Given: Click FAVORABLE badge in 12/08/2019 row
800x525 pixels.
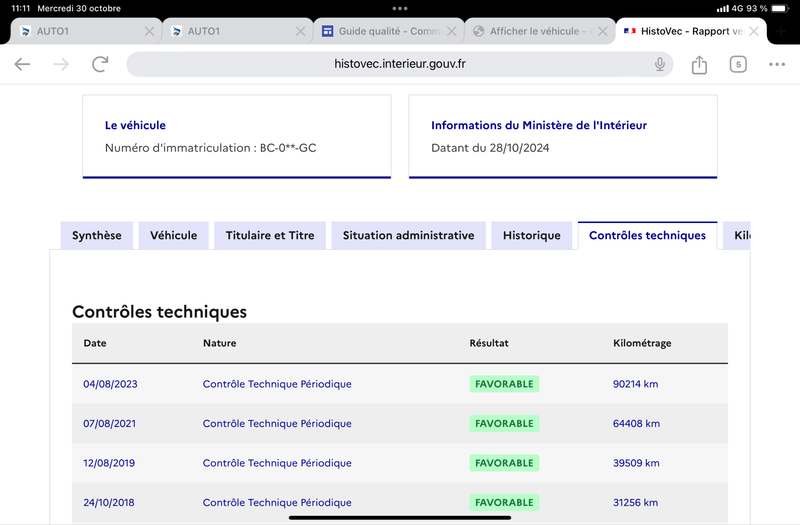Looking at the screenshot, I should [x=504, y=463].
